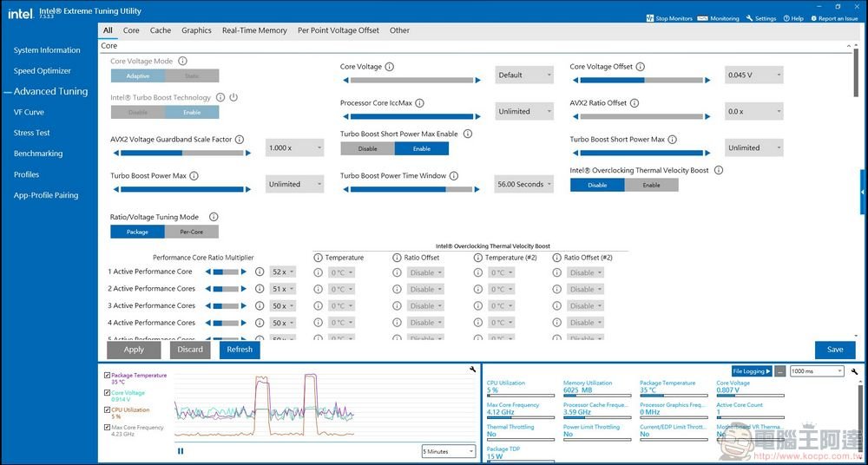This screenshot has width=868, height=465.
Task: Open the Core Voltage Offset dropdown
Action: coord(753,75)
